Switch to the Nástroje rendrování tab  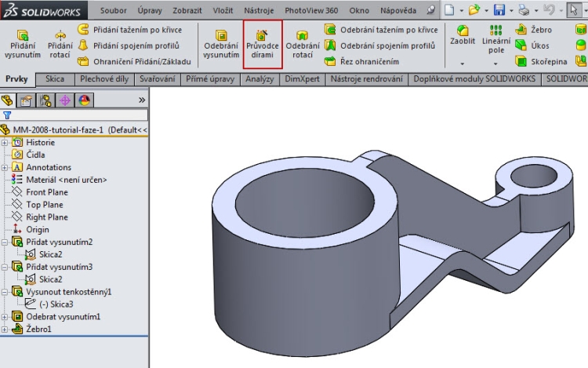366,79
